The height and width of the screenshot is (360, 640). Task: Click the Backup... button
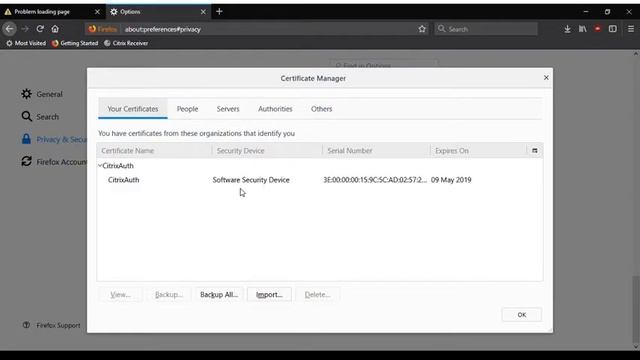point(169,294)
